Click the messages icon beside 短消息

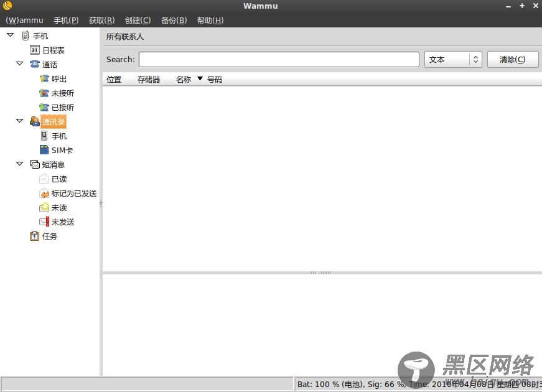pos(35,164)
